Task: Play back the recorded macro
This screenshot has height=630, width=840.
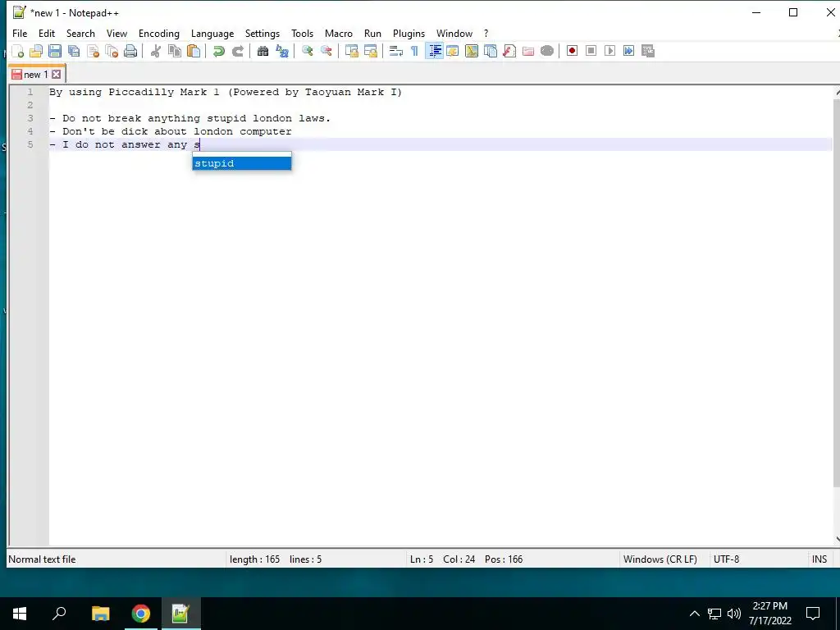Action: click(x=609, y=51)
